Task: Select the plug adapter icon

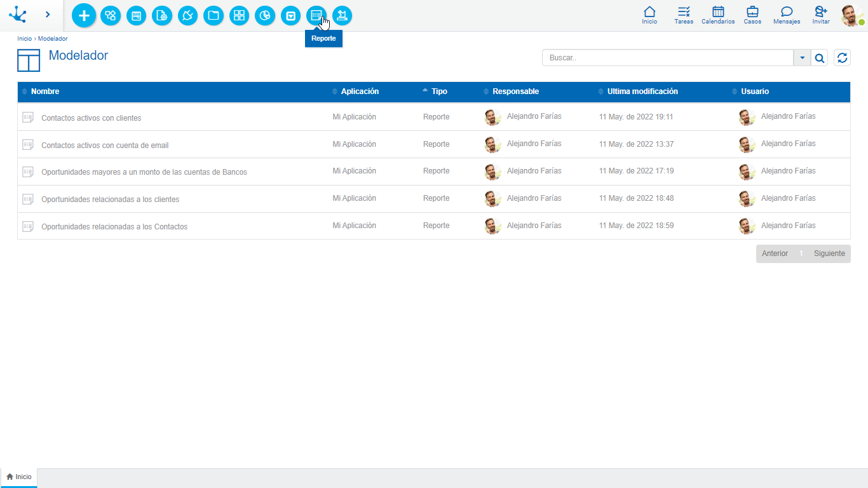Action: [x=187, y=16]
